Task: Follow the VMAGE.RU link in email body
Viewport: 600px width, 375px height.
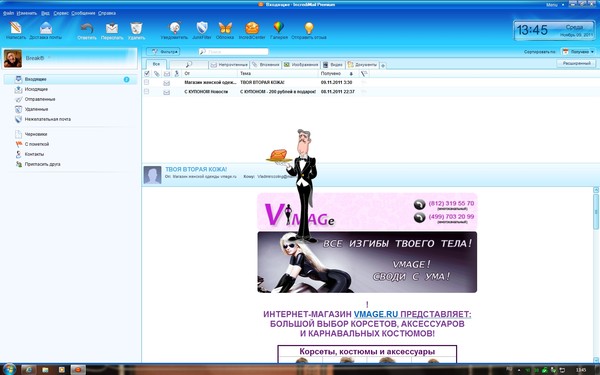Action: [x=376, y=314]
